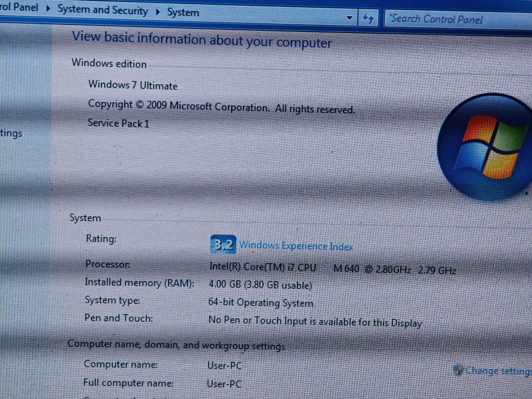Image resolution: width=532 pixels, height=399 pixels.
Task: Click the 3.2 rating score badge
Action: [x=223, y=244]
